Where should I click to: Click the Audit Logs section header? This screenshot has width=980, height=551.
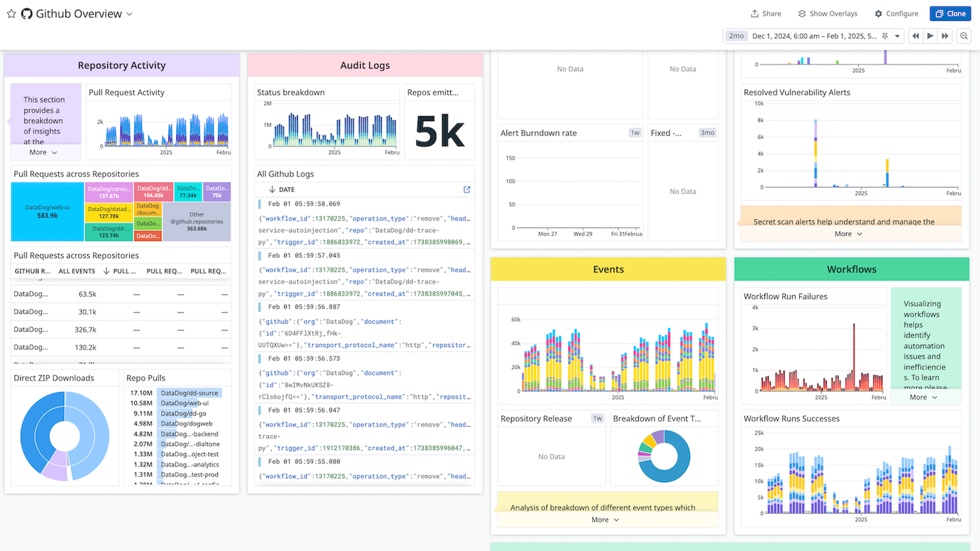pyautogui.click(x=365, y=66)
